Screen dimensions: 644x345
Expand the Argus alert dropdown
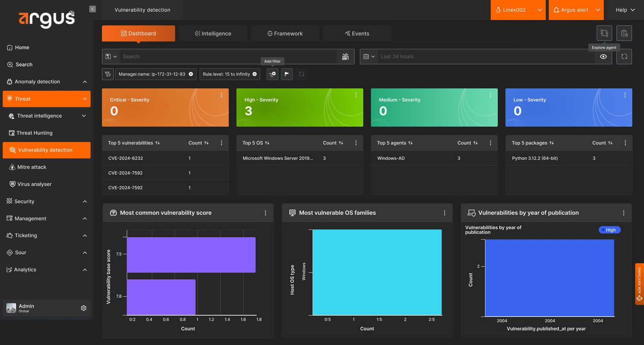[576, 10]
